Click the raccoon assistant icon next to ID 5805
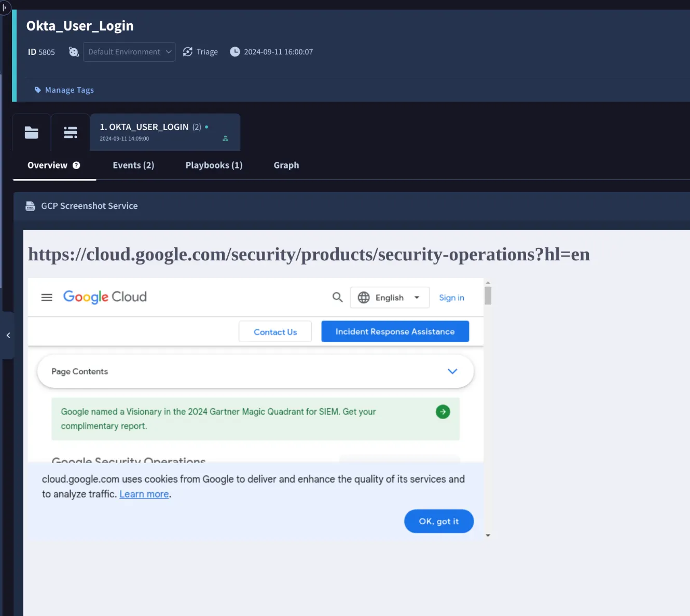 pyautogui.click(x=73, y=51)
